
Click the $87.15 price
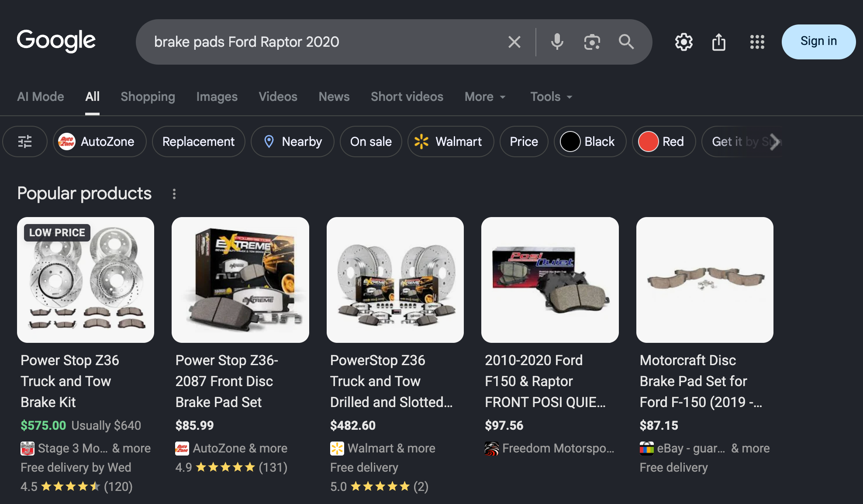[659, 425]
